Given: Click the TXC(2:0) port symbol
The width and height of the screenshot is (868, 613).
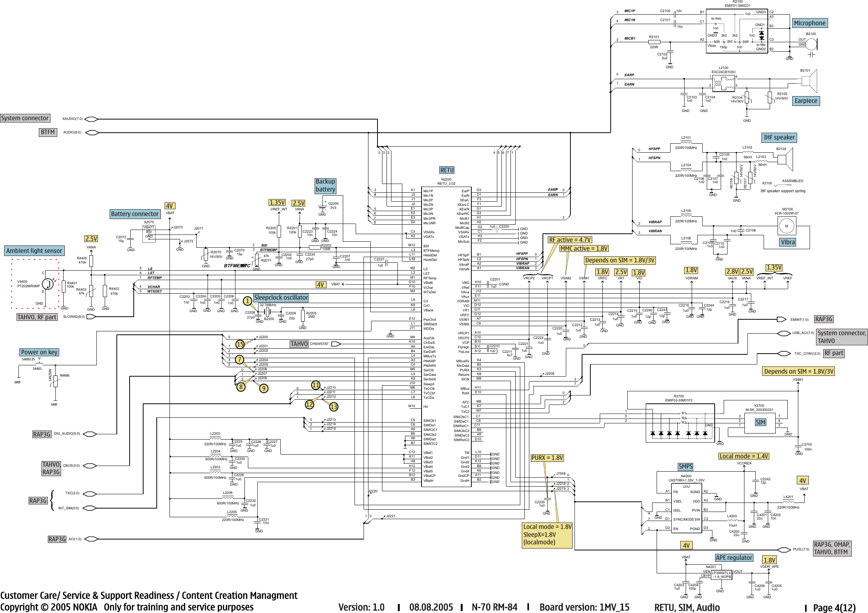Looking at the screenshot, I should [89, 494].
